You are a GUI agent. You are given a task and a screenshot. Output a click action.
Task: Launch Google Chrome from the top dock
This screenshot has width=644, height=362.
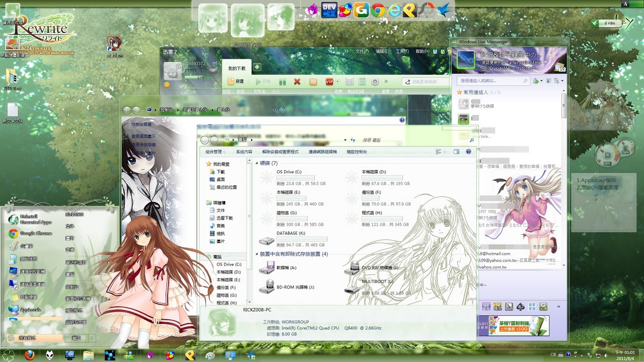click(378, 10)
